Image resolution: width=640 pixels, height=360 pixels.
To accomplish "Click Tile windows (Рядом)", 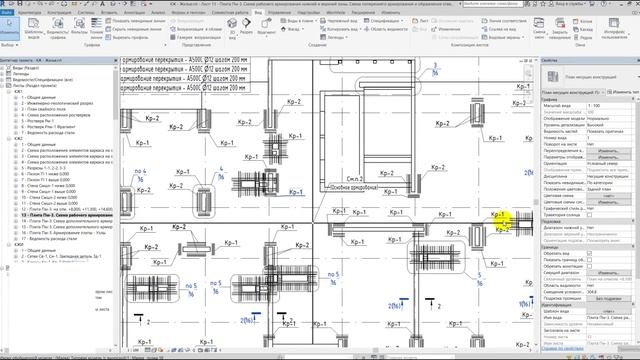I will pos(582,37).
